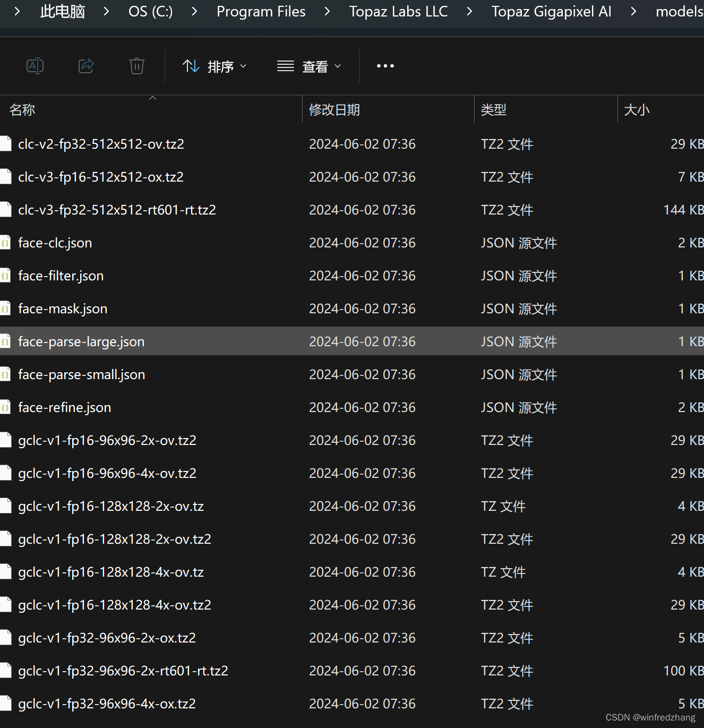Select file face-parse-large.json
Image resolution: width=704 pixels, height=728 pixels.
coord(352,341)
